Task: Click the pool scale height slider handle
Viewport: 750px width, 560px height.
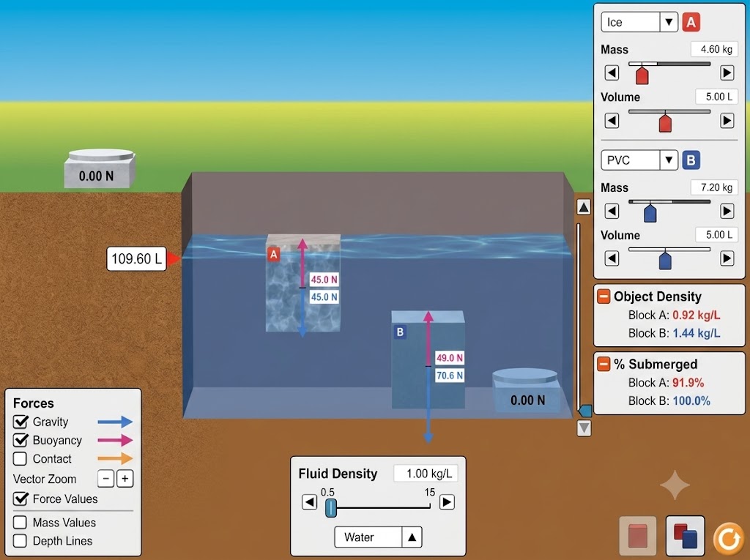Action: [x=584, y=411]
